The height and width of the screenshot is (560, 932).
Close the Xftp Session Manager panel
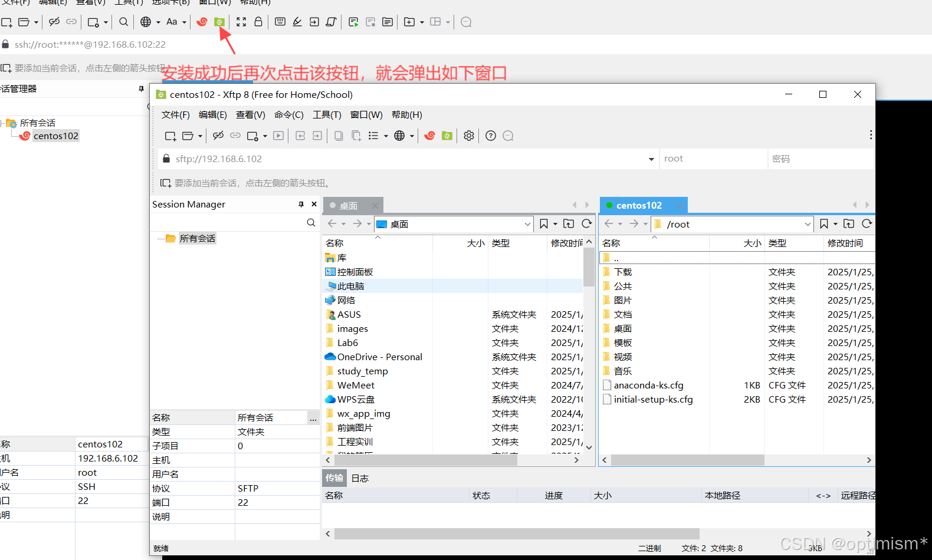[x=314, y=204]
